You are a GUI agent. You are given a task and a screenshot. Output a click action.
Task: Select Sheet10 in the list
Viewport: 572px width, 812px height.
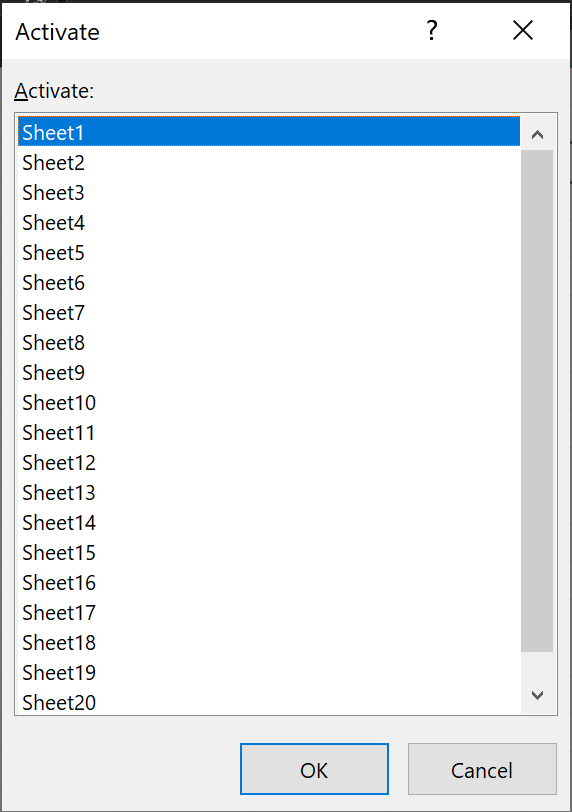click(269, 403)
